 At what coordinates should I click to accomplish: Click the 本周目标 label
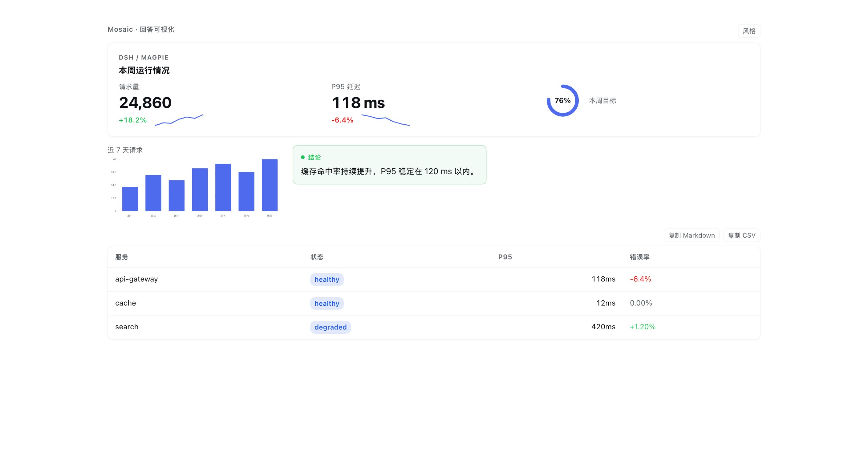point(602,101)
